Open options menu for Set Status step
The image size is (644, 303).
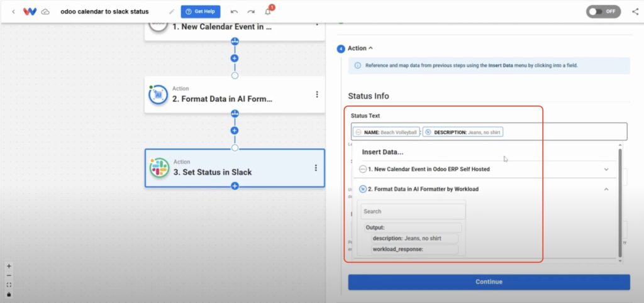tap(316, 167)
